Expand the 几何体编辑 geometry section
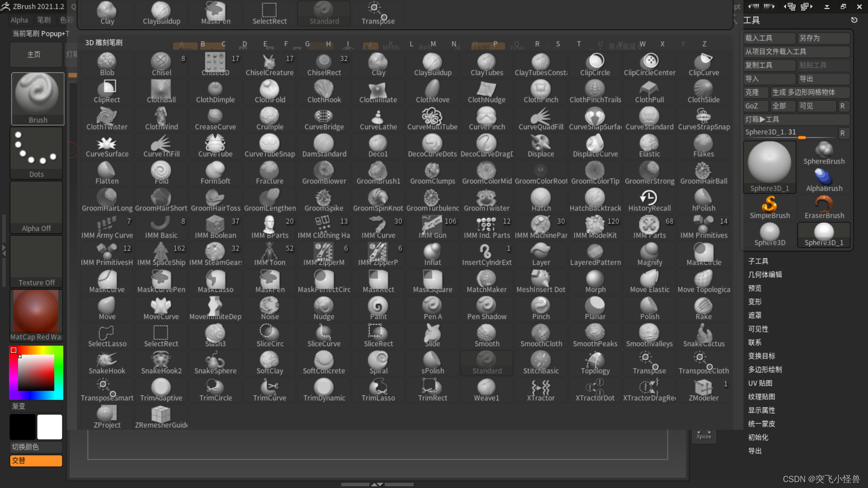The image size is (868, 488). pos(765,275)
